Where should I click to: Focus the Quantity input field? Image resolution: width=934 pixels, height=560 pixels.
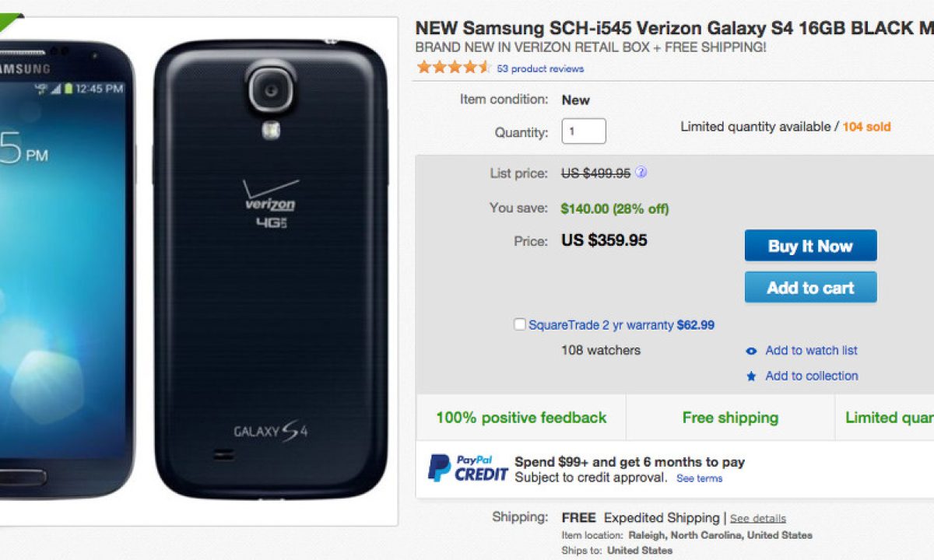coord(584,131)
